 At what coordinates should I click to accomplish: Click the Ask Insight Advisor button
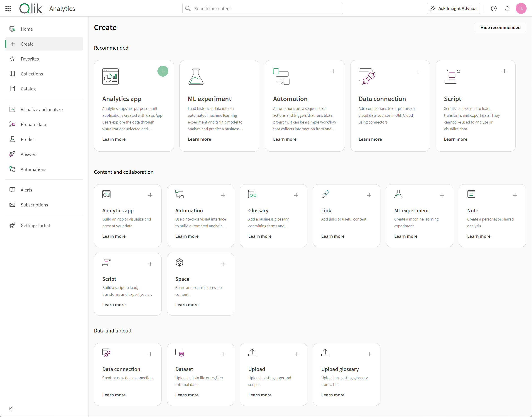point(454,9)
